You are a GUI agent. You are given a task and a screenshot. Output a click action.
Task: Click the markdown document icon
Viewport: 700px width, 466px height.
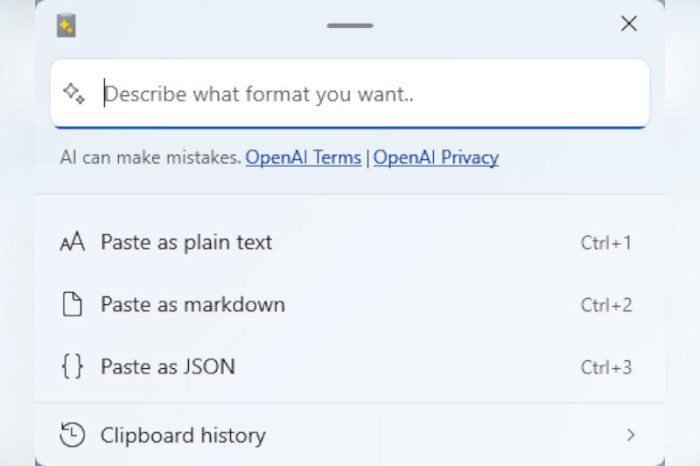[x=73, y=305]
